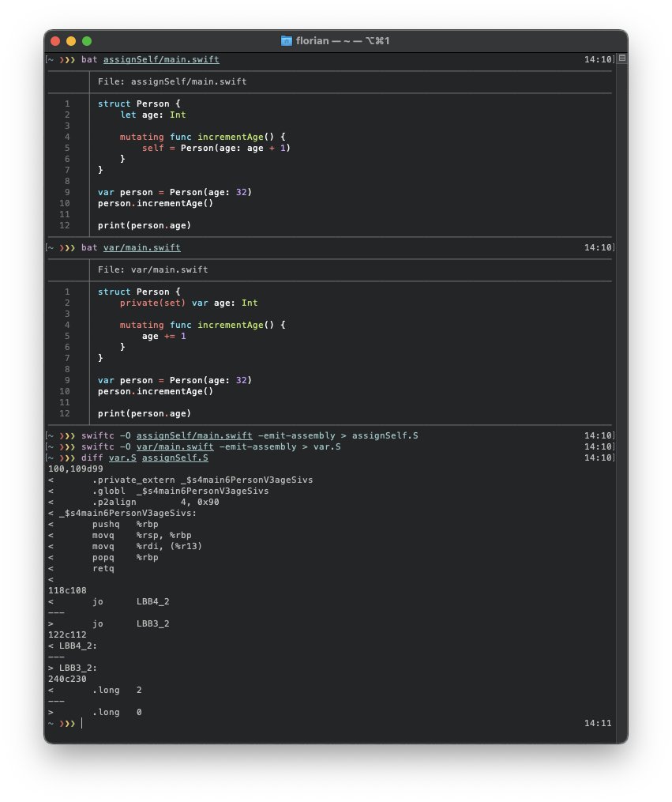Click the 14:11 timestamp on the prompt line
The image size is (672, 802).
pyautogui.click(x=598, y=723)
